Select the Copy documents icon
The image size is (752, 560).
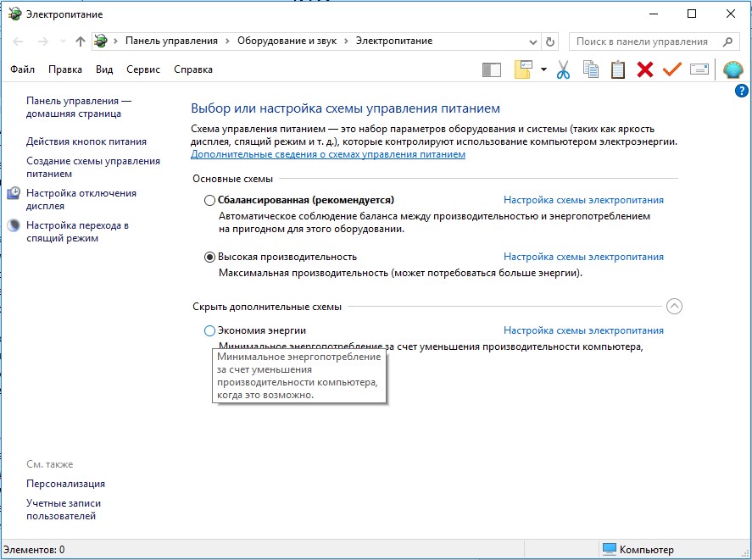click(590, 69)
